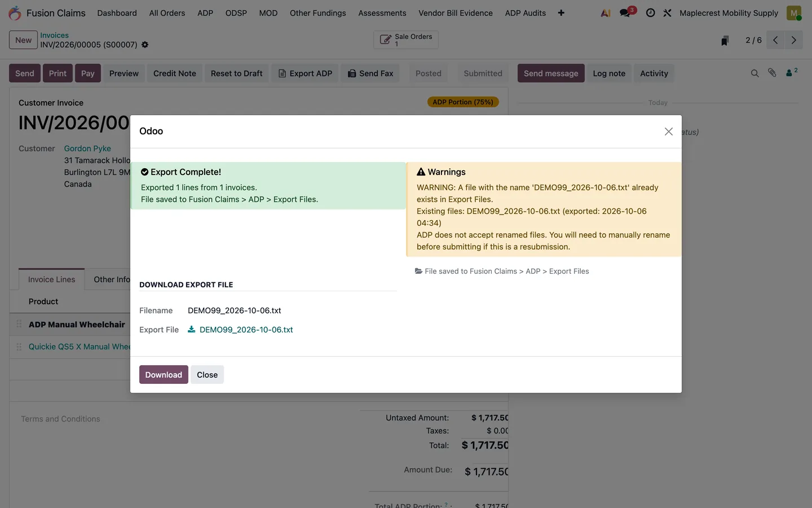
Task: Click the Export ADP button
Action: tap(305, 73)
